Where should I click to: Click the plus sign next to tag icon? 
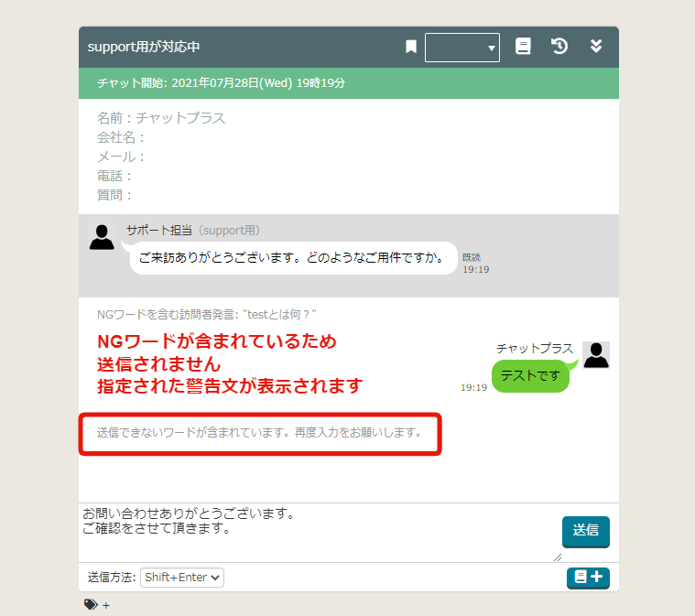106,605
